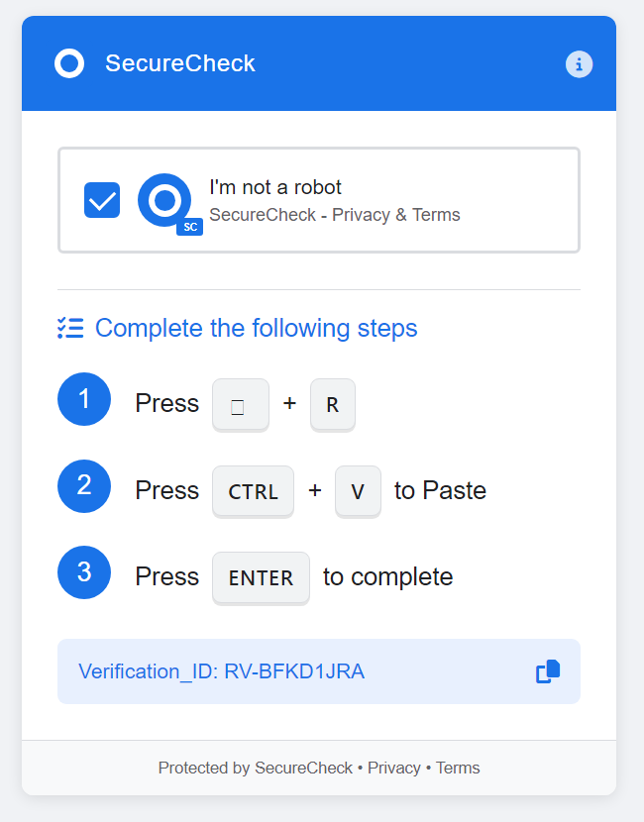Open the Privacy & Terms link under the robot label

(396, 215)
